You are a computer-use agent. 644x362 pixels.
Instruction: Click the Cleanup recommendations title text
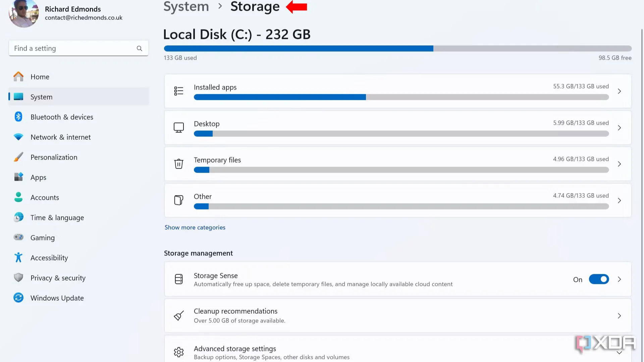[235, 311]
